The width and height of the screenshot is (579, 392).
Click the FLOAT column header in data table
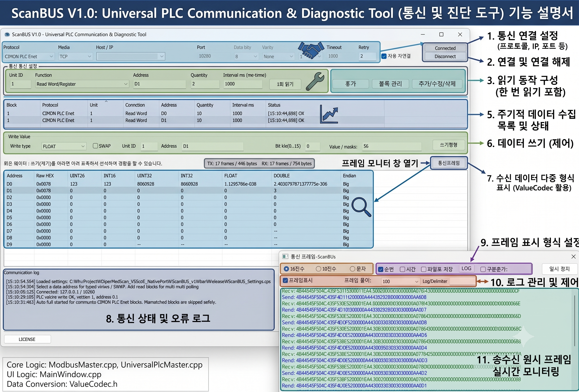pos(246,176)
